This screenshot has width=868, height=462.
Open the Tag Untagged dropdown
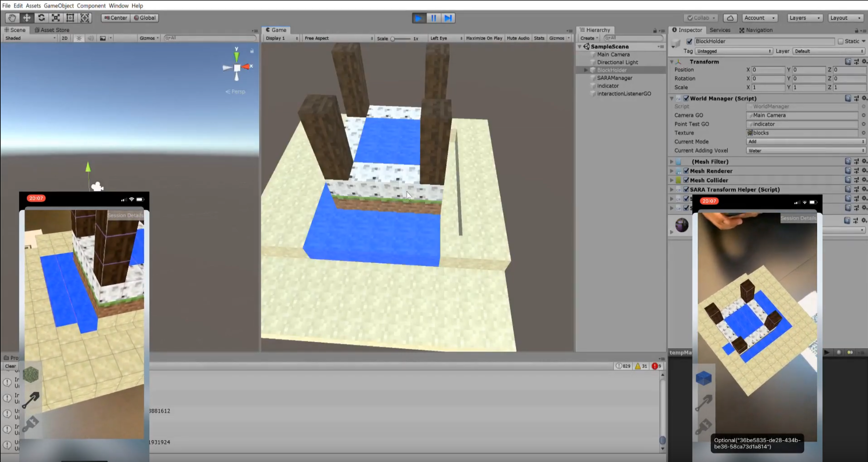click(734, 51)
